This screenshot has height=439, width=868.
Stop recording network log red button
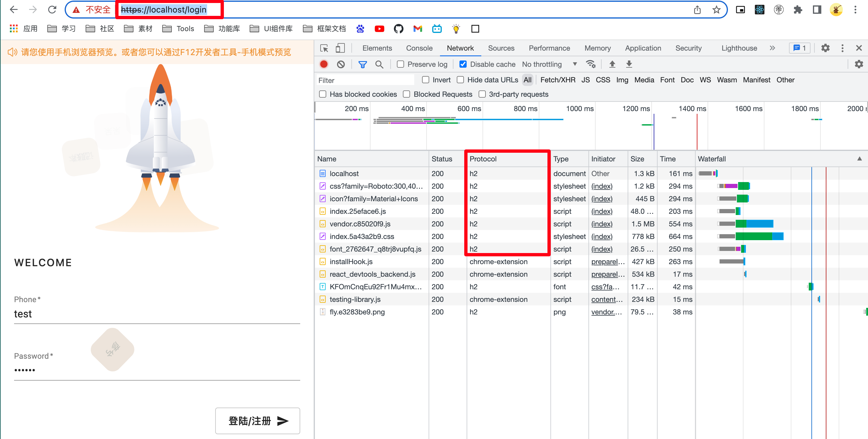coord(324,64)
